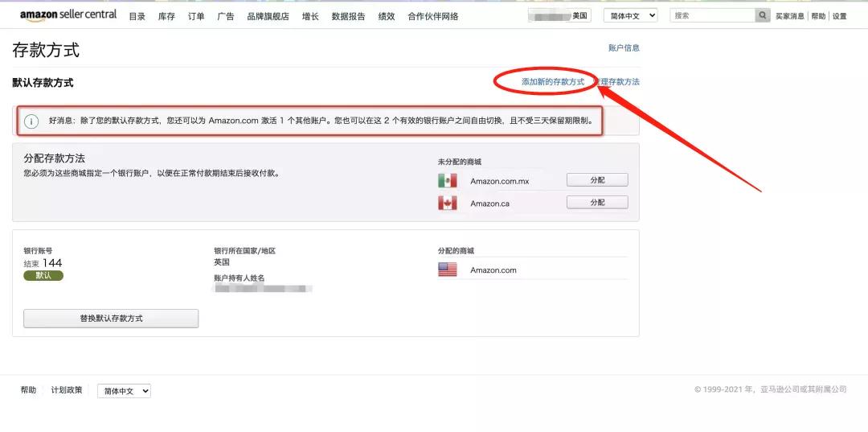Open the marketplace selector showing 美国

559,15
